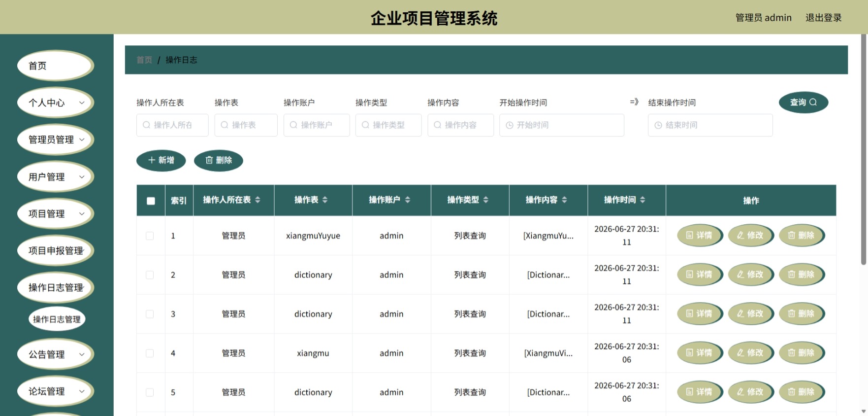Click 修改 pencil icon for xiangmuYuyue row
This screenshot has height=416, width=868.
[740, 235]
